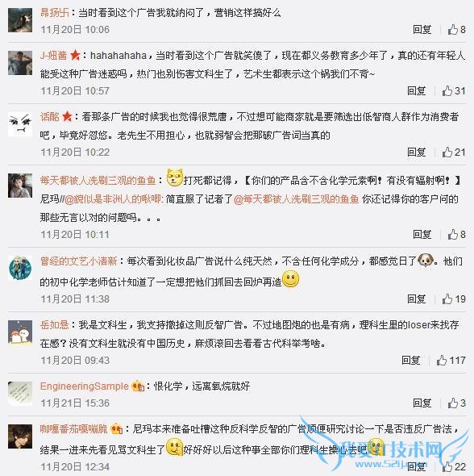Click thumbs-up on J-妞酱's comment
This screenshot has height=476, width=474.
coord(454,91)
